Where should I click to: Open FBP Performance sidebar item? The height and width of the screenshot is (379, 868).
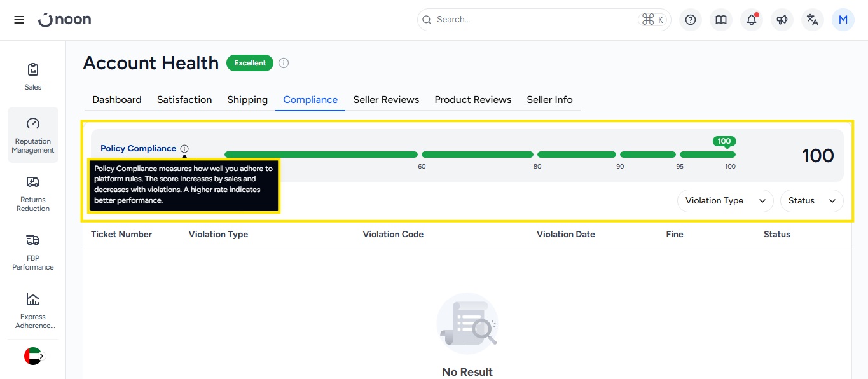(33, 252)
